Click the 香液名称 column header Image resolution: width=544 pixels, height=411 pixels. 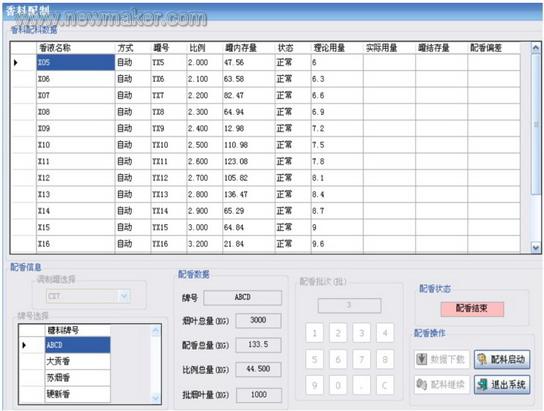(x=76, y=48)
